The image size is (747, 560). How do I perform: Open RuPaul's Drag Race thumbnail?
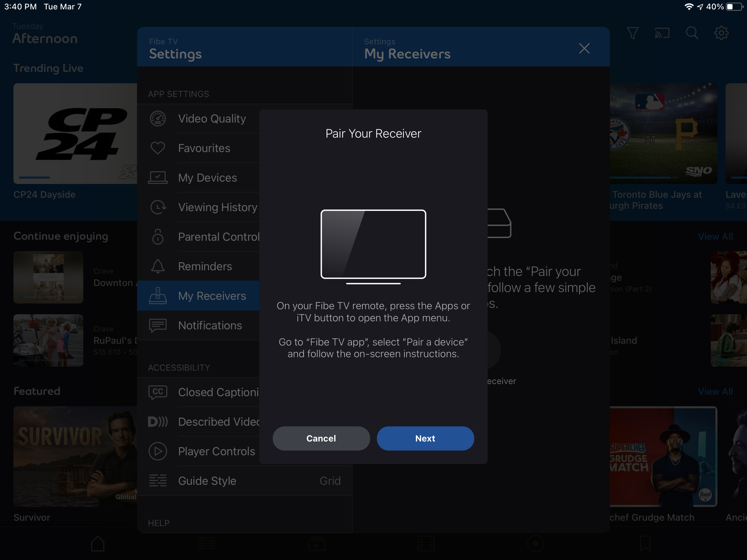click(x=48, y=340)
